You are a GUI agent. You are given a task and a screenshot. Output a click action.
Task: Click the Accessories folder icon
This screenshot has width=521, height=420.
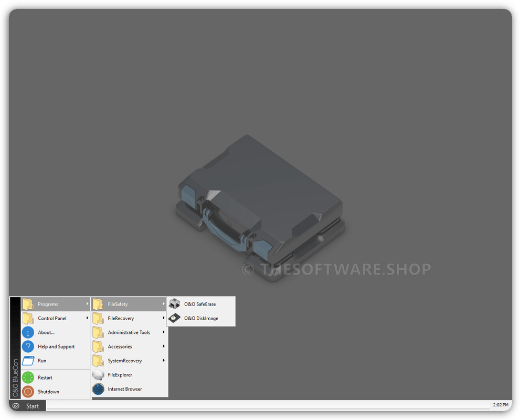click(x=98, y=346)
